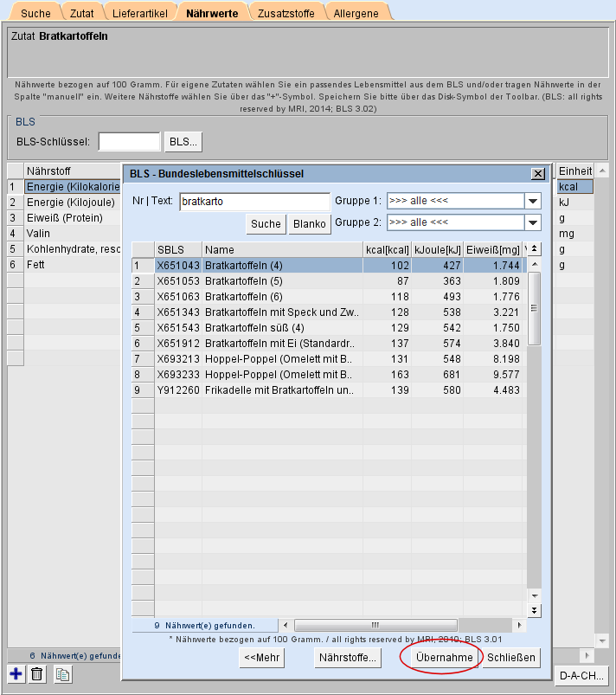Select row Bratkartoffeln (6)
Viewport: 616px width, 695px height.
[x=329, y=297]
